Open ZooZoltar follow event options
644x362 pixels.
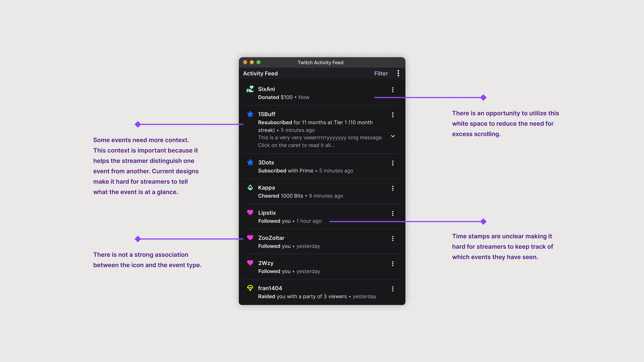coord(393,239)
